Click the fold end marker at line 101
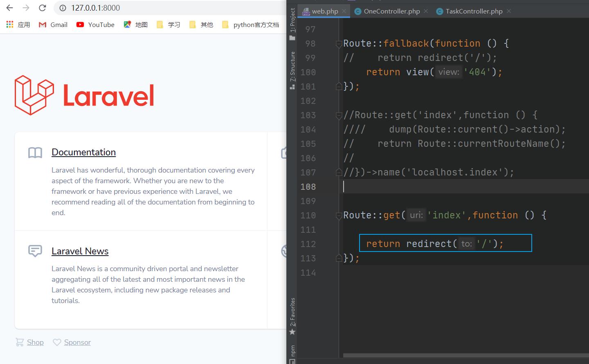The image size is (589, 364). coord(339,86)
